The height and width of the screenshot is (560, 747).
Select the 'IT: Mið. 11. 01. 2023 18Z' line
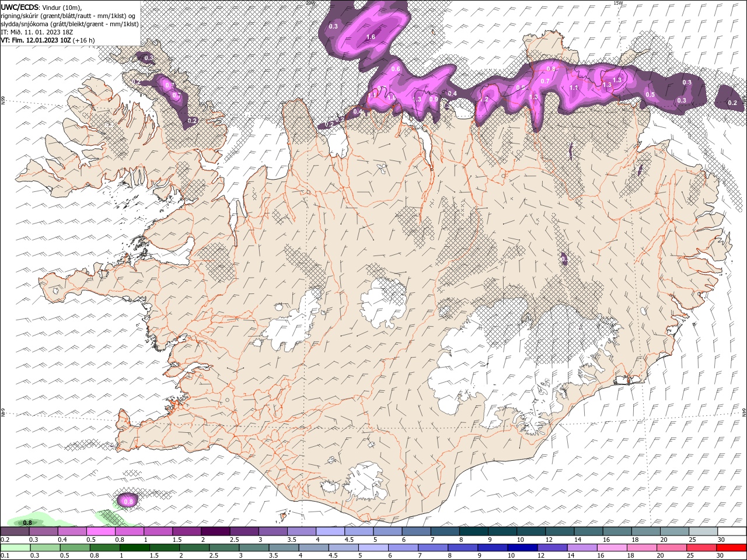[x=36, y=32]
